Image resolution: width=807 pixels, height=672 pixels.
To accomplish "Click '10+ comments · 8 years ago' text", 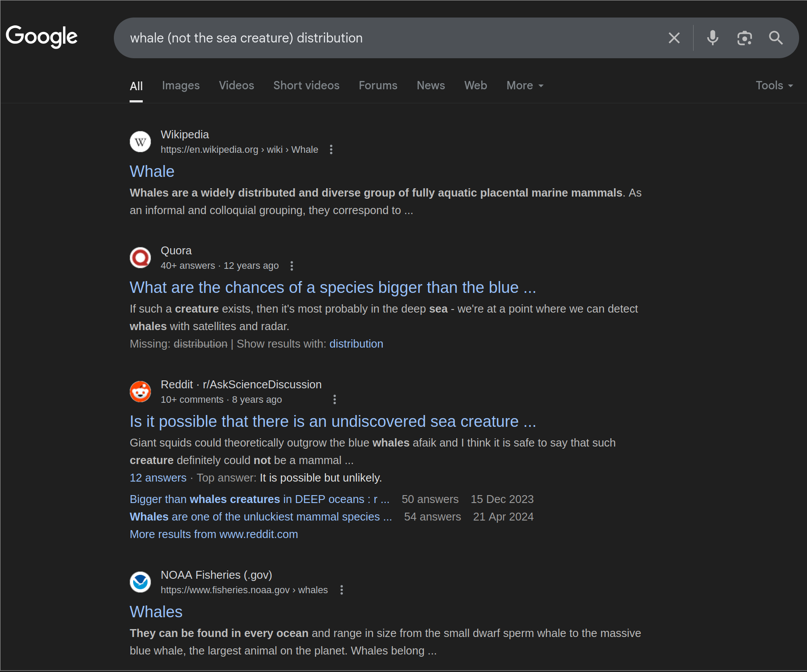I will pos(221,400).
